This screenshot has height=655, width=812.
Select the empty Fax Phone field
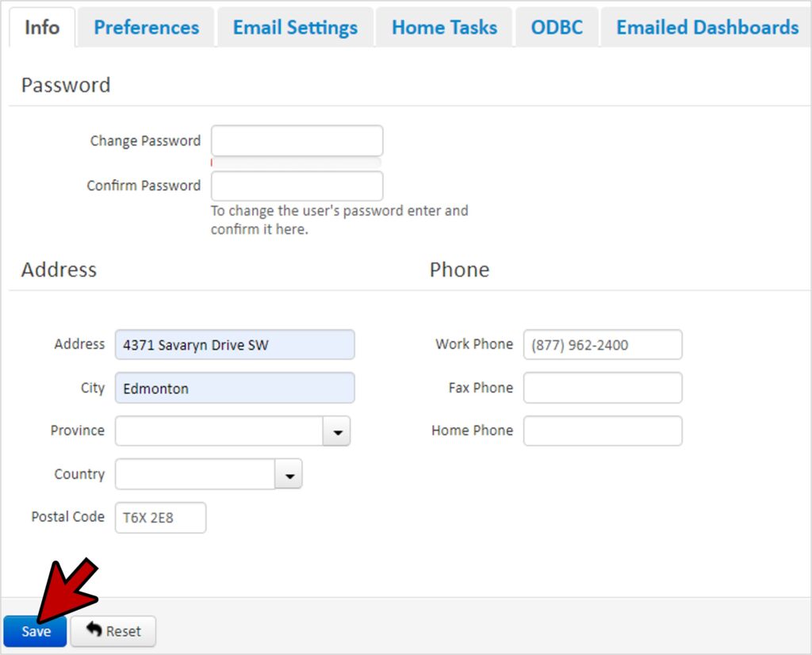pos(602,388)
